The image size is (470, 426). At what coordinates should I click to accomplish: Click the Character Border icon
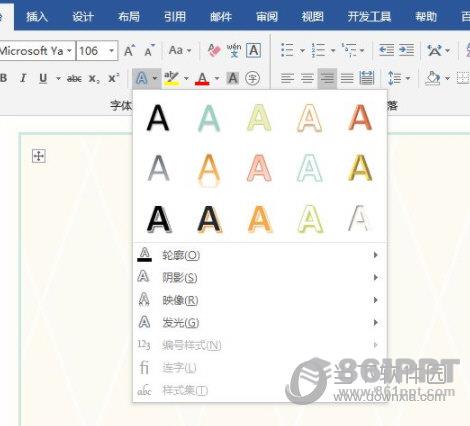(253, 51)
